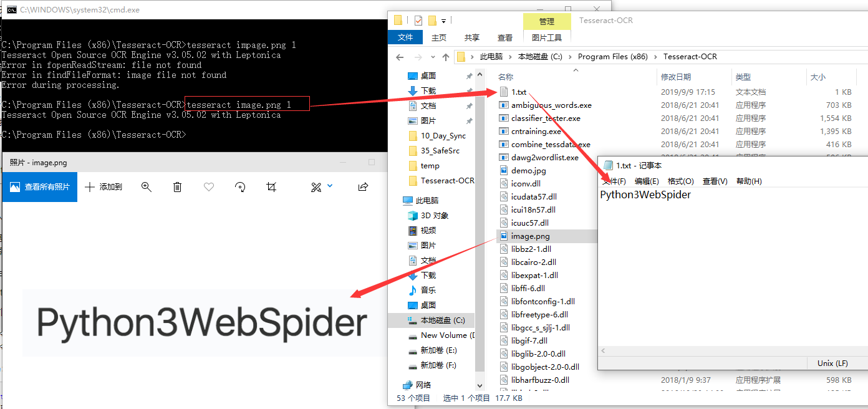Screen dimensions: 868x409
Task: Click the edit & create icon in Photos
Action: [x=316, y=187]
